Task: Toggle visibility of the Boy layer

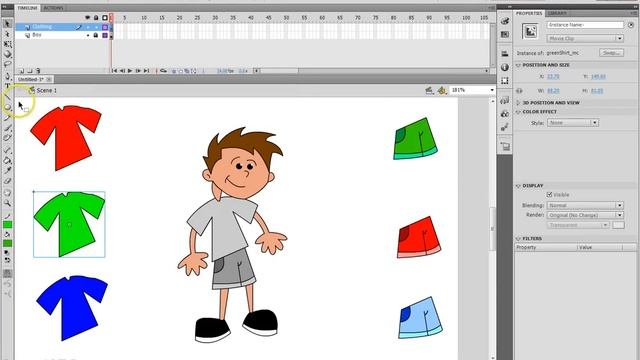Action: [x=88, y=36]
